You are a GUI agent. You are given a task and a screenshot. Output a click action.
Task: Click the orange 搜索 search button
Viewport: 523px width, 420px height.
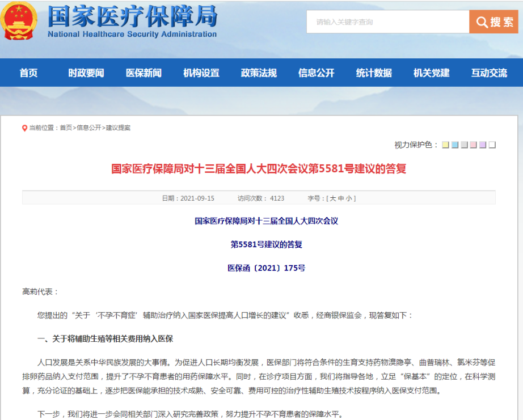[x=494, y=22]
